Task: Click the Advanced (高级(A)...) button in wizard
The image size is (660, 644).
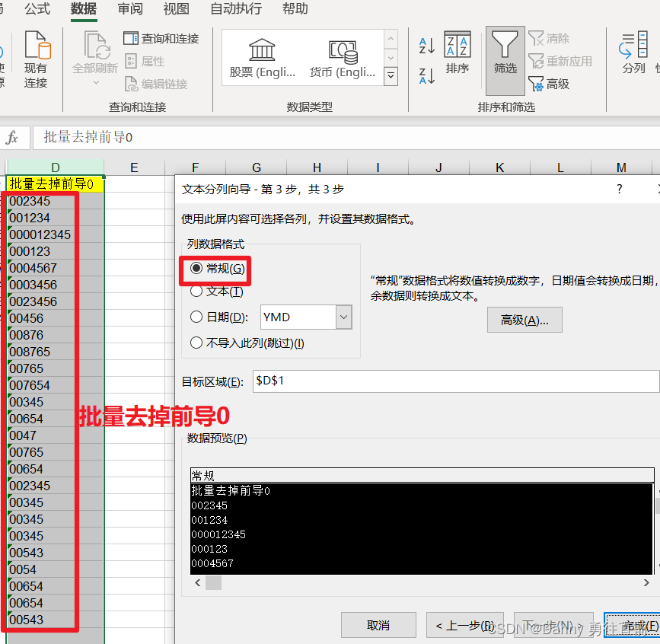Action: click(524, 320)
